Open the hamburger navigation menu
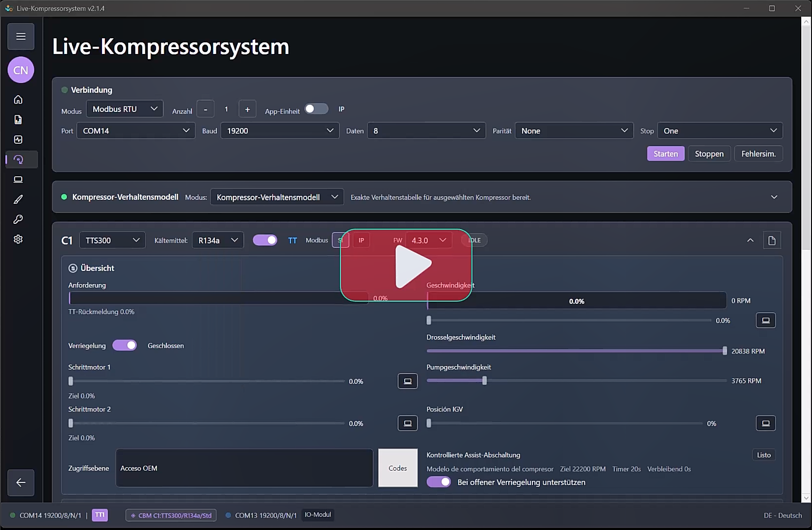The height and width of the screenshot is (530, 812). pyautogui.click(x=21, y=36)
